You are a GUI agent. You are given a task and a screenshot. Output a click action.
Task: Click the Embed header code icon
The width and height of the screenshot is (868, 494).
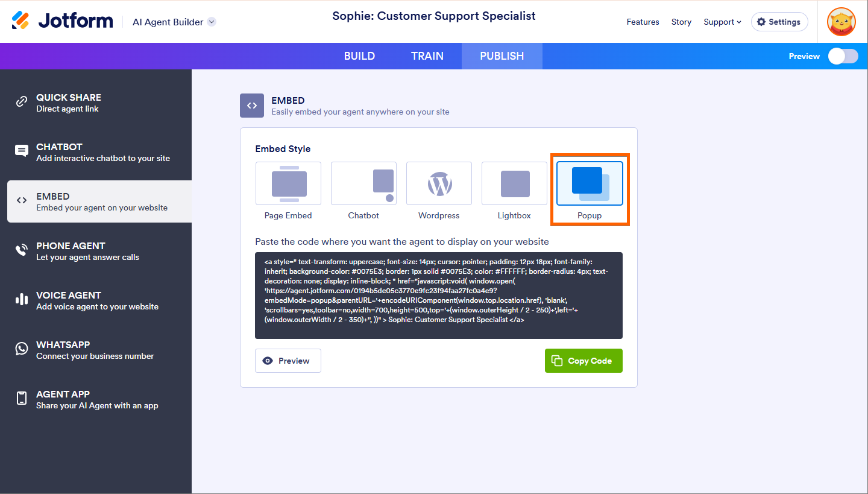(x=252, y=106)
